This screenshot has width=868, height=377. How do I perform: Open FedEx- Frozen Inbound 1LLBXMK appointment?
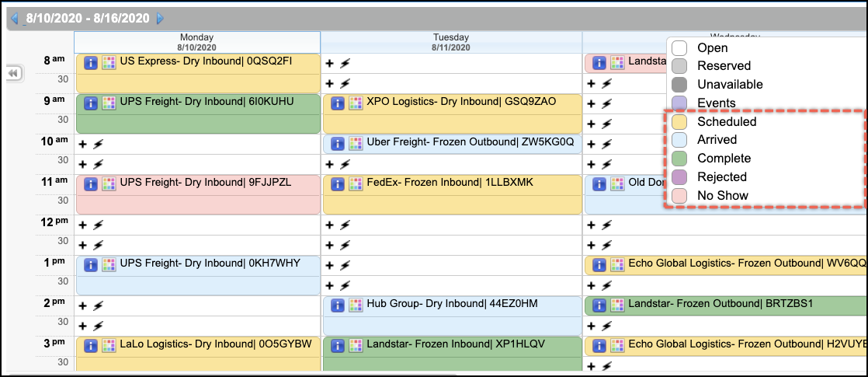click(x=453, y=194)
